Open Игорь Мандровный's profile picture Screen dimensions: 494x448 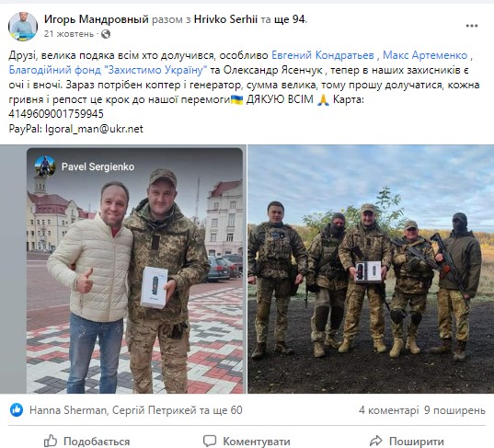(x=23, y=27)
